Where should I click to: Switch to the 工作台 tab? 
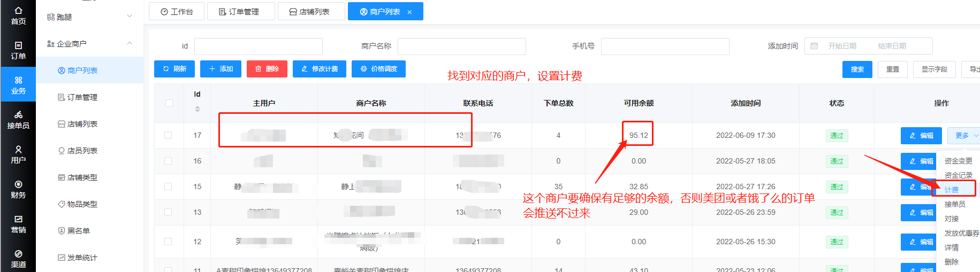[177, 11]
